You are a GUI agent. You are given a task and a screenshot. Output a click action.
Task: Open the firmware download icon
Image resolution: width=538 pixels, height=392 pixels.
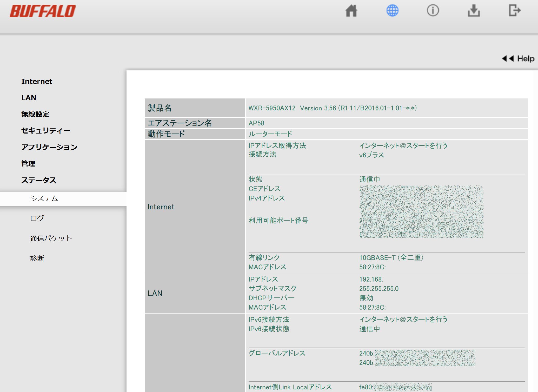tap(474, 11)
